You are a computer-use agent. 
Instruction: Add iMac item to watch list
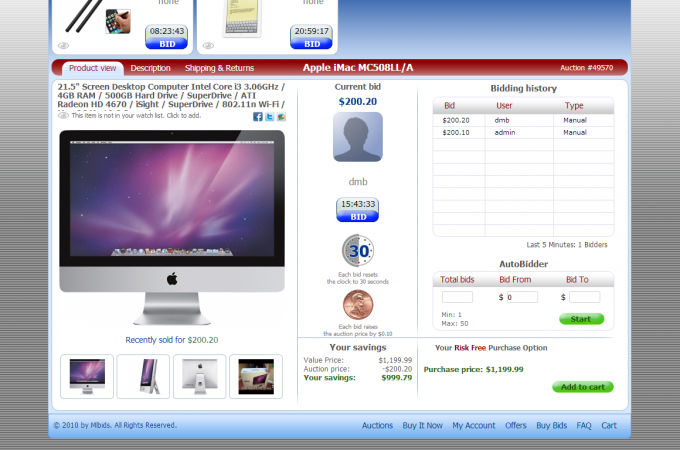click(63, 115)
